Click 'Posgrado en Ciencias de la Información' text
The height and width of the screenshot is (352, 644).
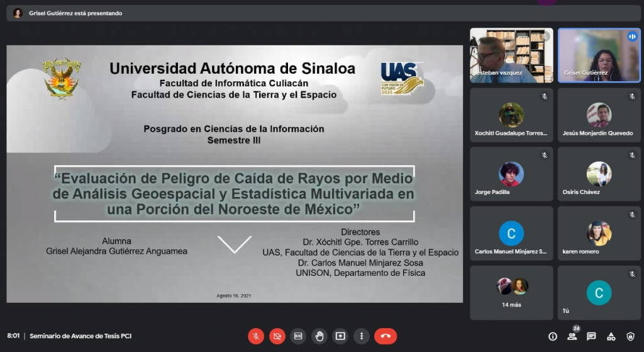pos(234,129)
